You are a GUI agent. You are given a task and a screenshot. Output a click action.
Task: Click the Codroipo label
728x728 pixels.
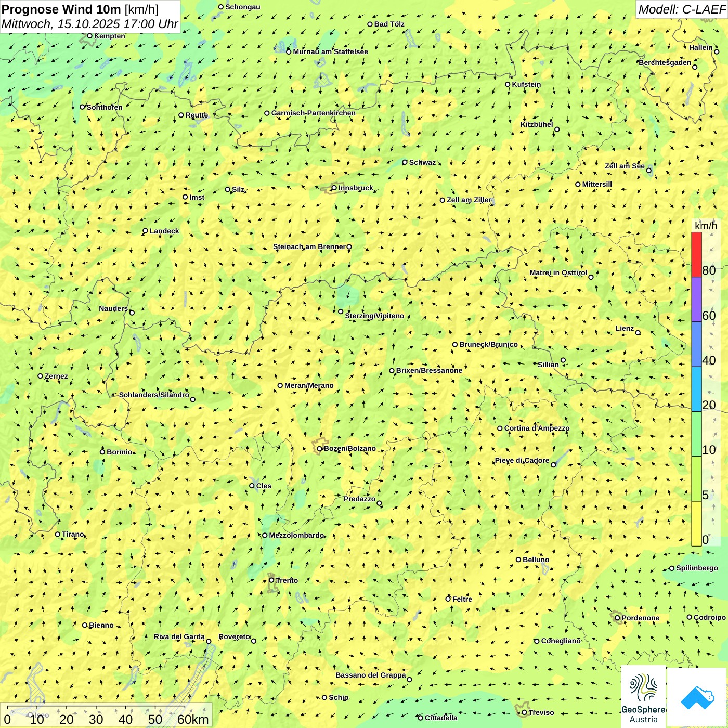click(x=710, y=617)
